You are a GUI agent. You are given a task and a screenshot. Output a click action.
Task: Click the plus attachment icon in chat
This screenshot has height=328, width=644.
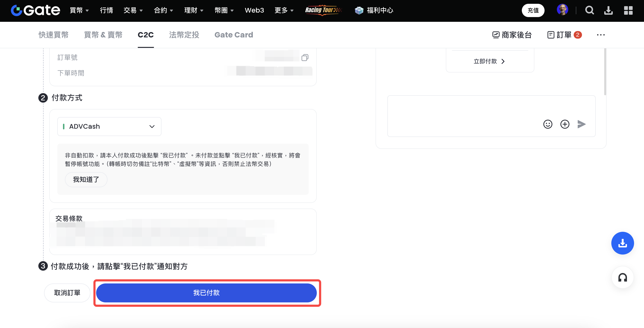pos(565,124)
